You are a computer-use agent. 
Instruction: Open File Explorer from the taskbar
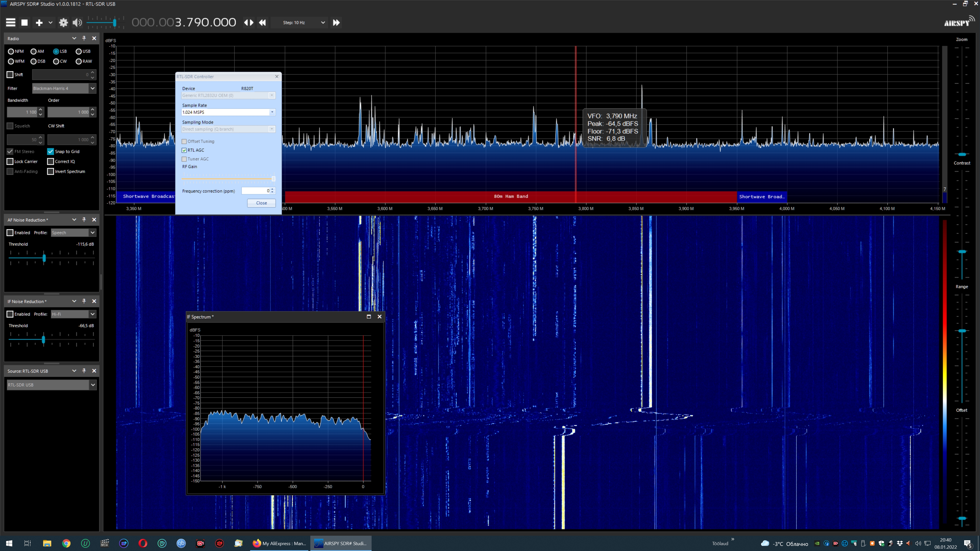coord(47,543)
